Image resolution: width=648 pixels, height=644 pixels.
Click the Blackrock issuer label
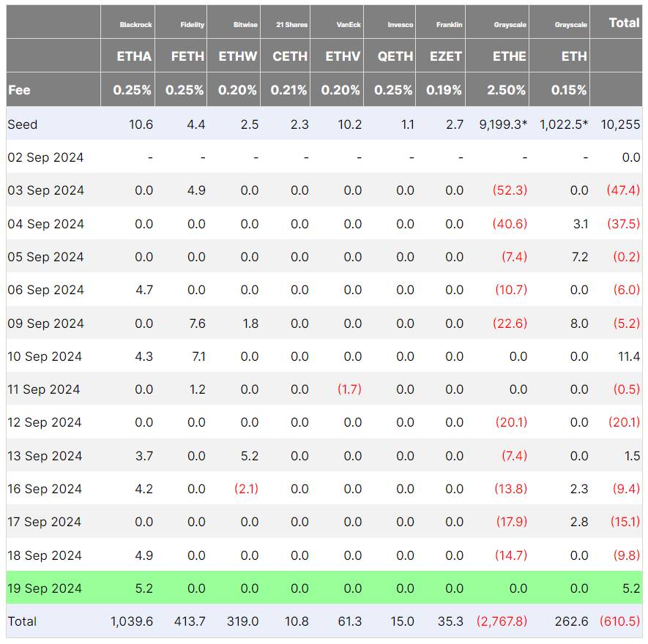coord(135,25)
